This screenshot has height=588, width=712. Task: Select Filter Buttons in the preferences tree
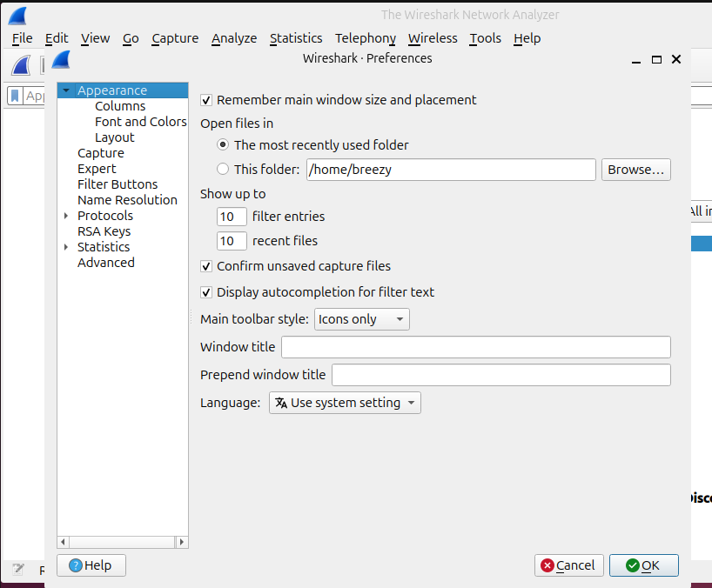click(118, 184)
